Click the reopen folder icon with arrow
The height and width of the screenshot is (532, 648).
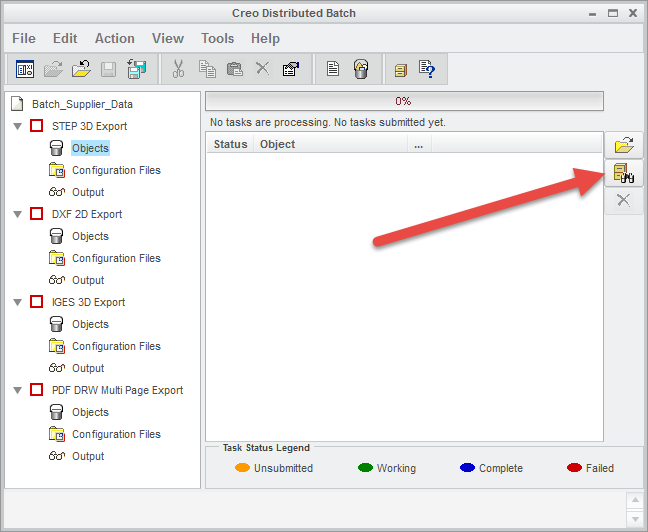coord(81,69)
